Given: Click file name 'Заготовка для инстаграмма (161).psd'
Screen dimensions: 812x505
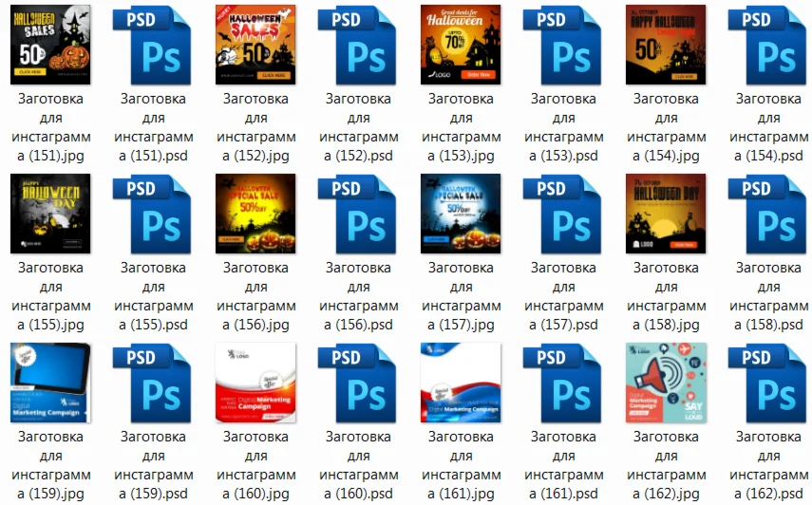Looking at the screenshot, I should [563, 466].
